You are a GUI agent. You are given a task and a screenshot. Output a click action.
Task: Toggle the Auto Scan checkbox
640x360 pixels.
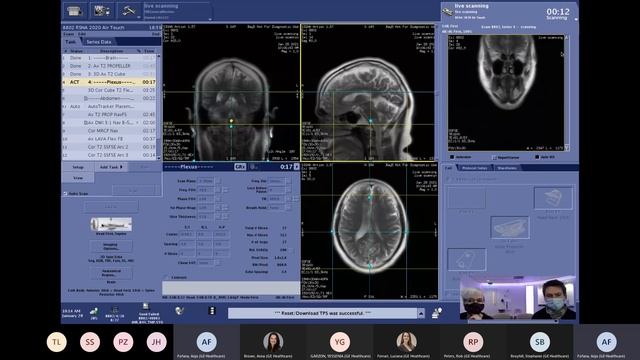[65, 193]
